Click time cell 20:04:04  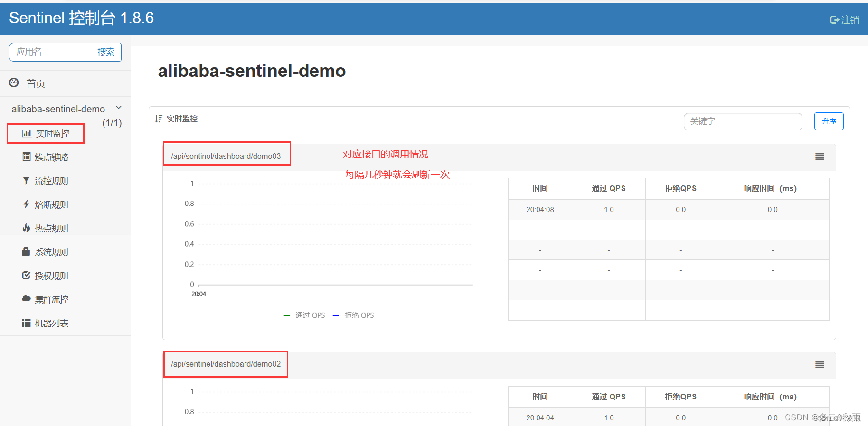click(x=540, y=418)
